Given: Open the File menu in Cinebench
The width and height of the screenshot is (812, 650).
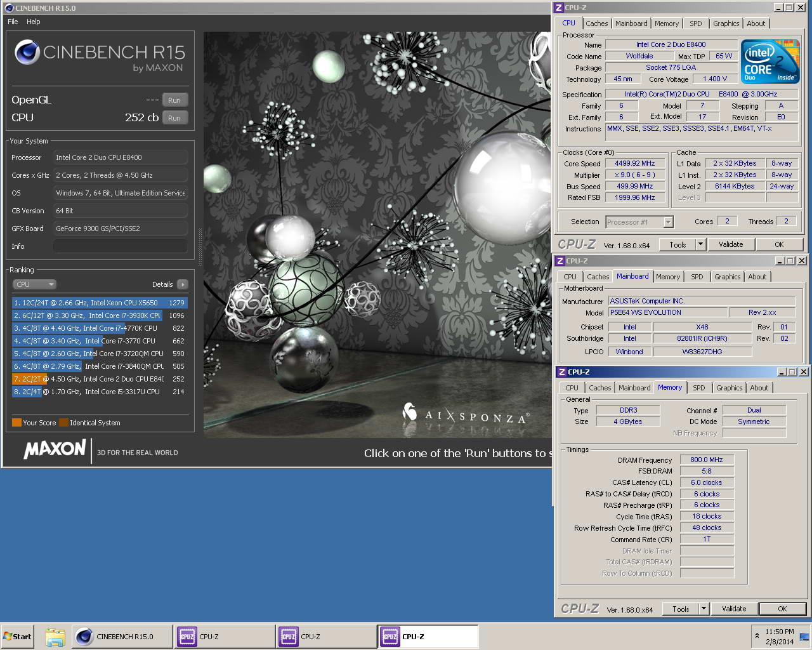Looking at the screenshot, I should (13, 22).
